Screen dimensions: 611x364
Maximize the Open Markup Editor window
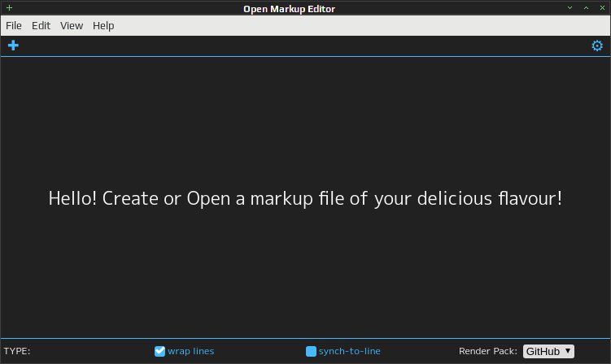(x=586, y=8)
